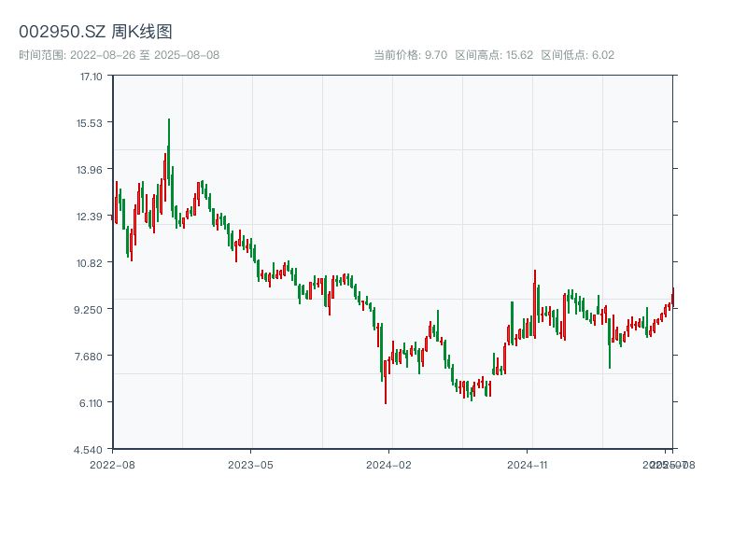This screenshot has height=560, width=747.
Task: Click the 13.96 y-axis price label
Action: 90,169
